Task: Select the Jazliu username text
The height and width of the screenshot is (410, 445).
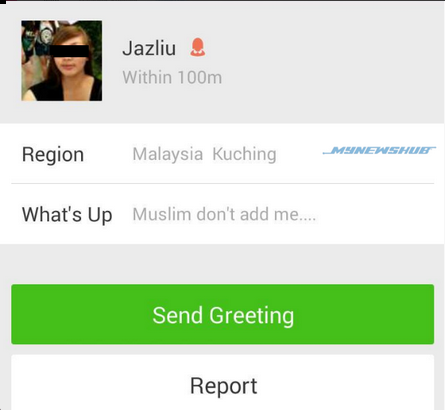Action: (149, 48)
